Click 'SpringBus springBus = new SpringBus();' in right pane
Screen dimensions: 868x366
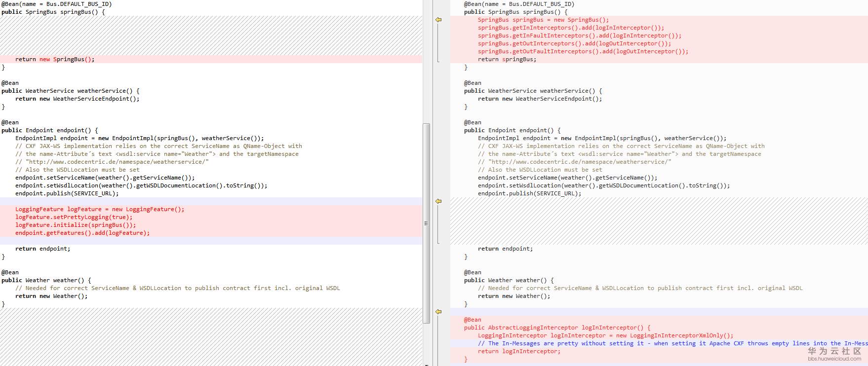[x=544, y=20]
